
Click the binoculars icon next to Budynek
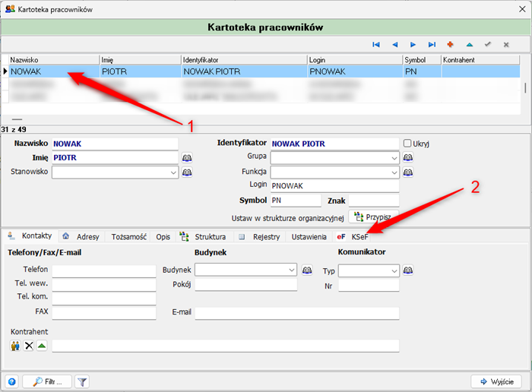307,270
